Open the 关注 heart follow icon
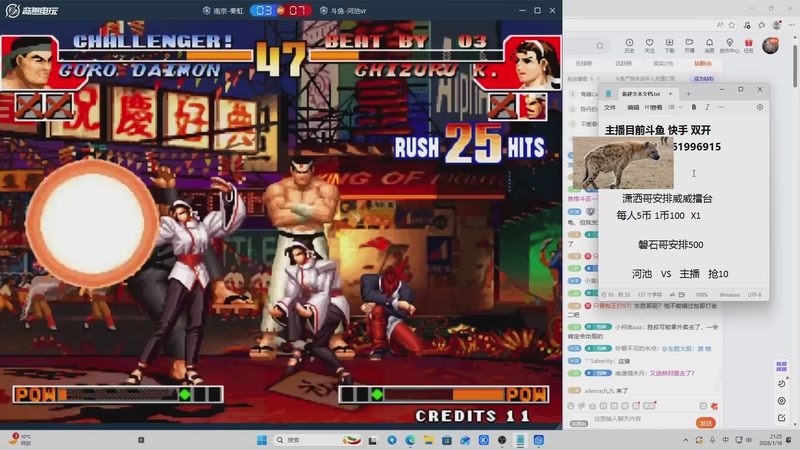Viewport: 800px width, 450px height. tap(649, 45)
